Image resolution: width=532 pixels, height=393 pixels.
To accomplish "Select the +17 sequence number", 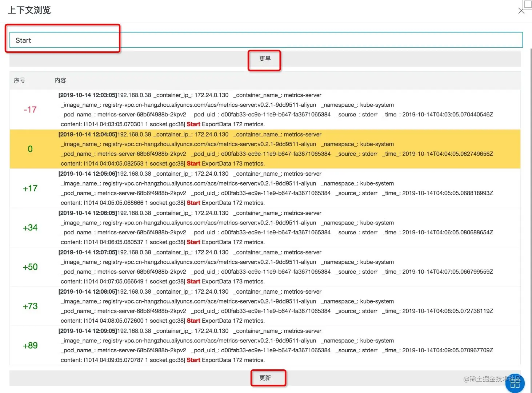I will click(x=30, y=188).
